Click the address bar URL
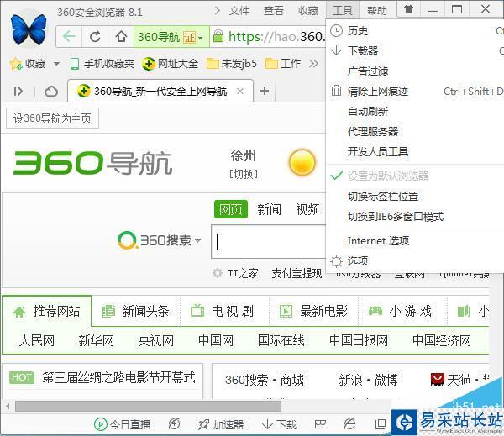Image resolution: width=504 pixels, height=436 pixels. 276,36
